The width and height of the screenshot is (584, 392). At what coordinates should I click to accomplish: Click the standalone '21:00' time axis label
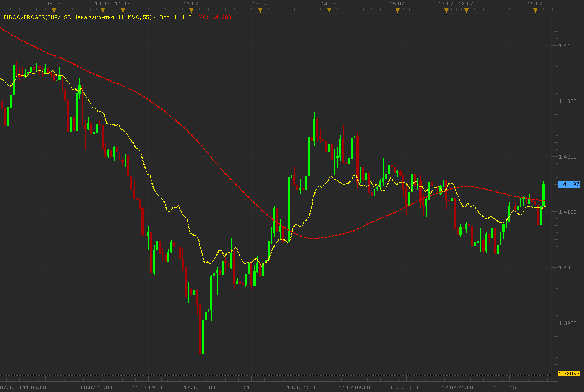click(251, 388)
